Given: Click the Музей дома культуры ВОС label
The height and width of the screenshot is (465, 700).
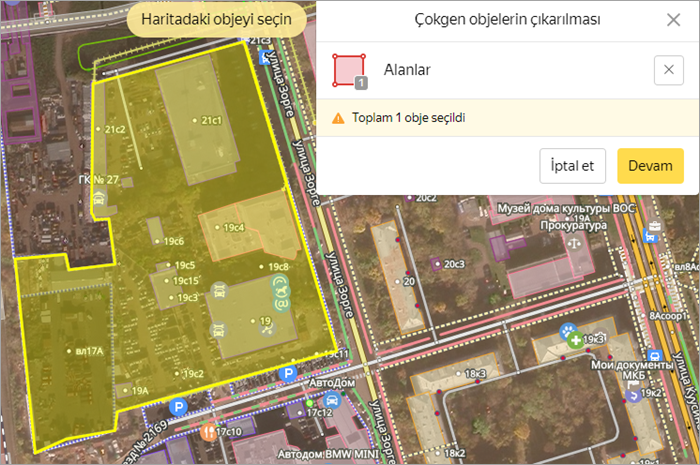Looking at the screenshot, I should click(x=566, y=208).
